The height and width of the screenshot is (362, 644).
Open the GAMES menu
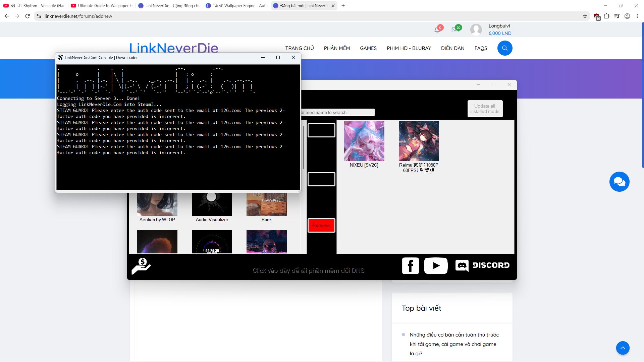pyautogui.click(x=368, y=48)
